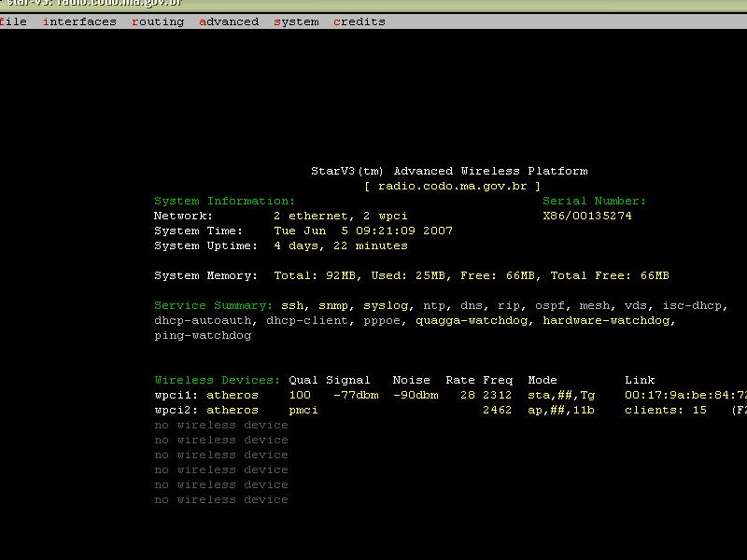The width and height of the screenshot is (747, 560).
Task: Click the ntp service entry
Action: [x=434, y=306]
